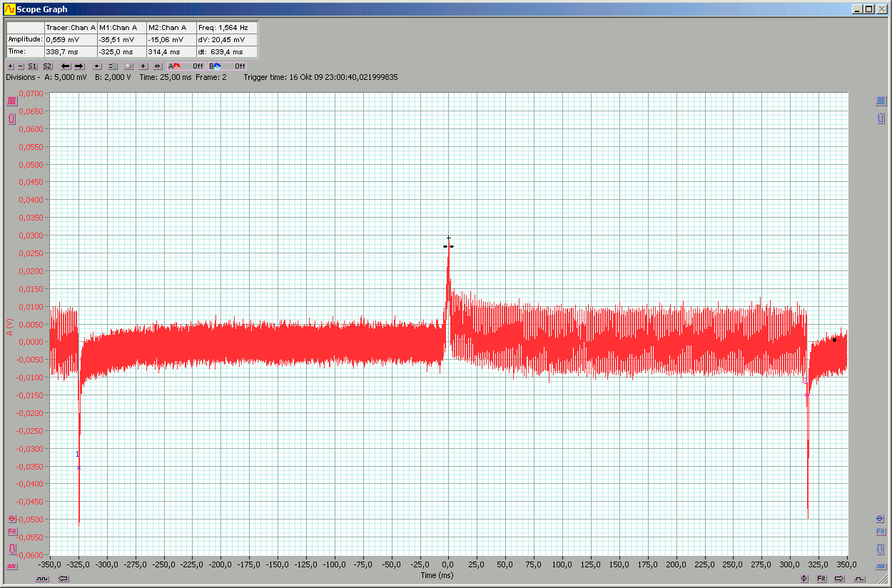Click the right arrow toolbar button
Image resolution: width=892 pixels, height=588 pixels.
coord(79,66)
